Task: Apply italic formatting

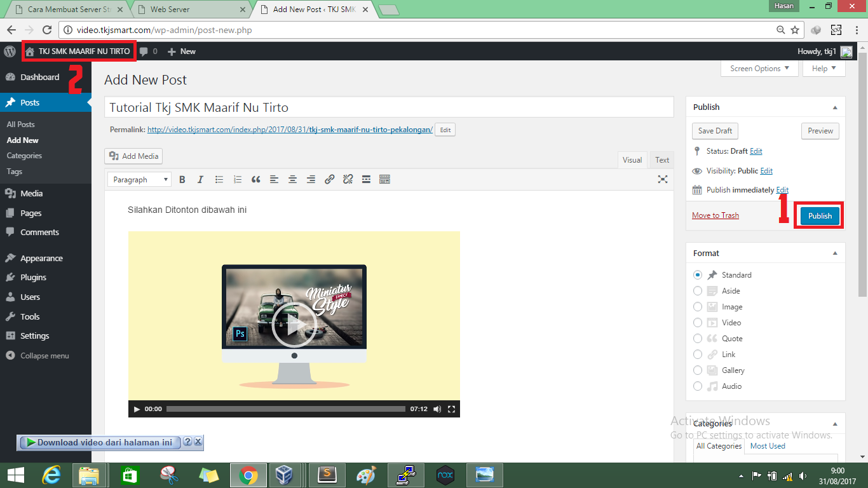Action: 200,179
